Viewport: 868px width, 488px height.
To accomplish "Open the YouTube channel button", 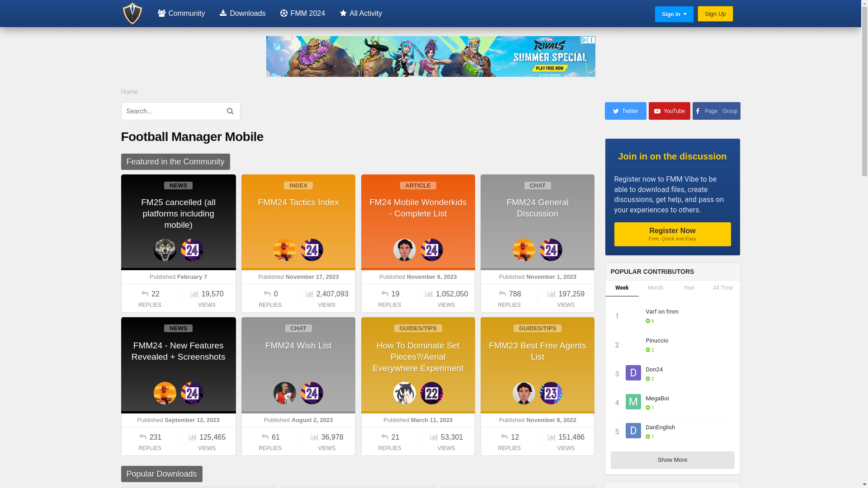I will pos(670,111).
